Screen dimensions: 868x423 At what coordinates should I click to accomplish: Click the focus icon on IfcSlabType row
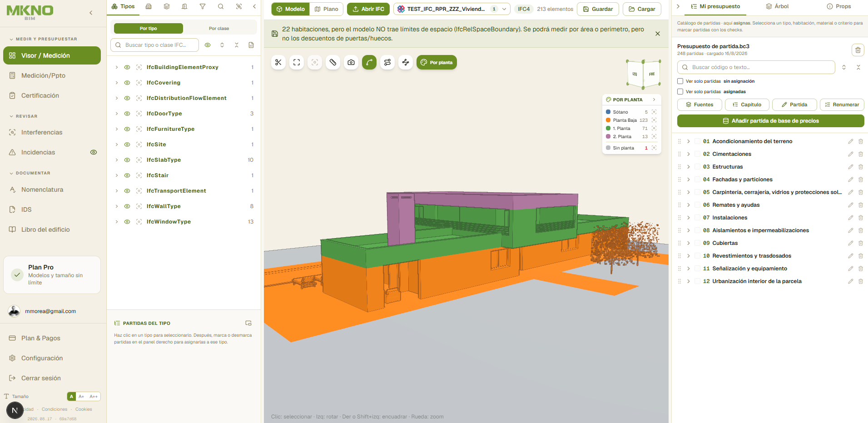click(x=139, y=160)
